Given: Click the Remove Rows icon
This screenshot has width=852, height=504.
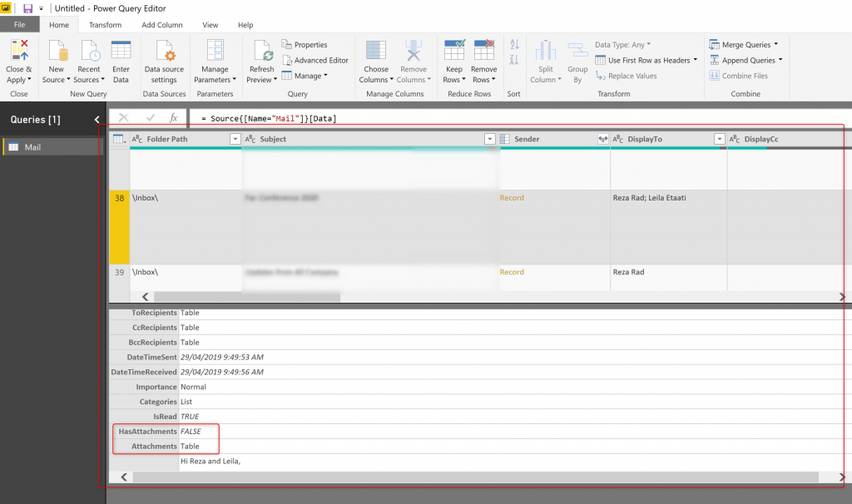Looking at the screenshot, I should click(483, 52).
